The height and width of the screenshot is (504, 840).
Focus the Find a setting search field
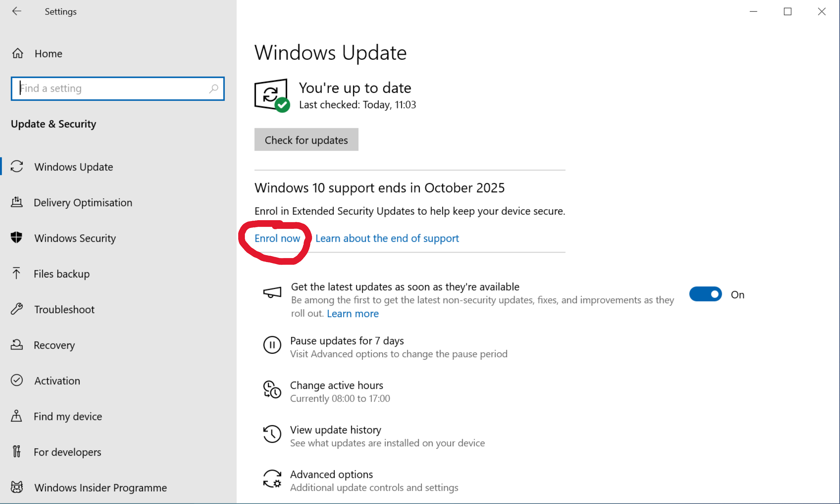pyautogui.click(x=118, y=89)
